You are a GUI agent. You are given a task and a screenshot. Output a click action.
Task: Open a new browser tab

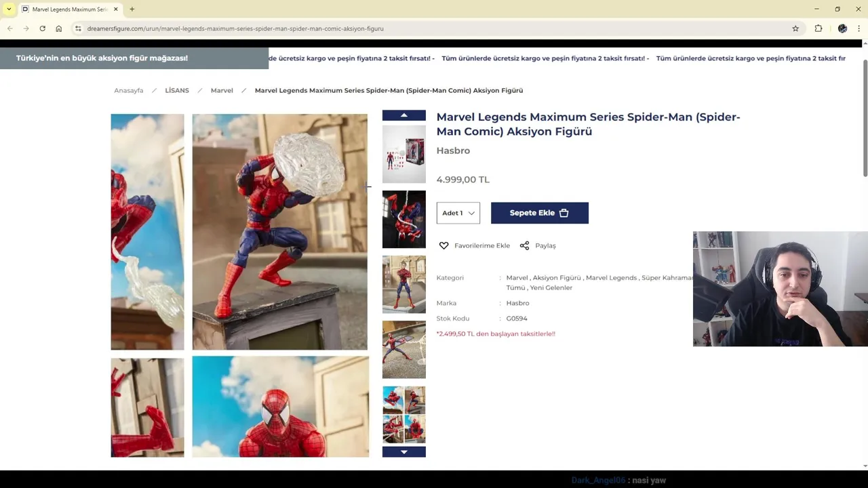[x=132, y=9]
